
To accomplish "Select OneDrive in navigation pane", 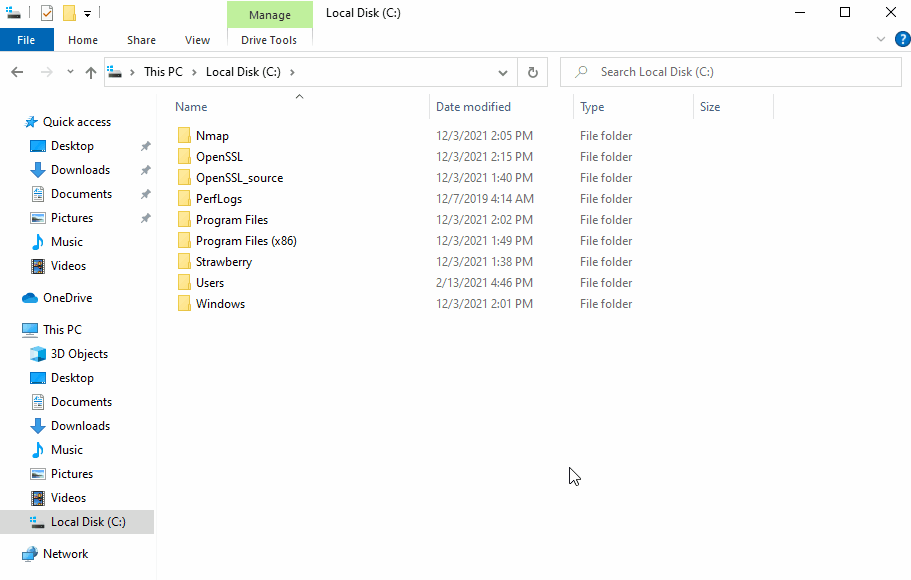I will click(x=67, y=298).
